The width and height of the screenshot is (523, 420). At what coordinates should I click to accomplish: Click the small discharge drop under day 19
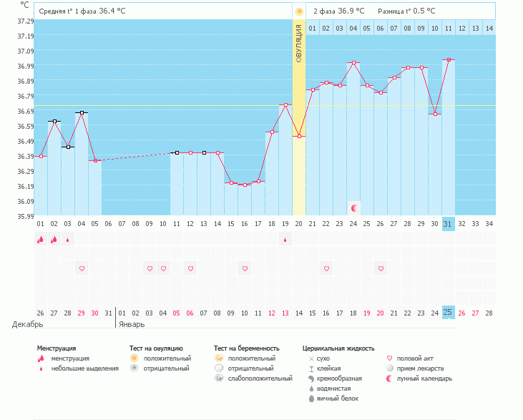(x=285, y=240)
